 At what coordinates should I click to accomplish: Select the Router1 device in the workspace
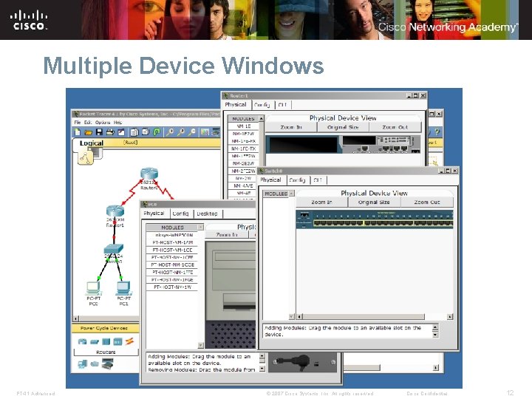(x=115, y=211)
